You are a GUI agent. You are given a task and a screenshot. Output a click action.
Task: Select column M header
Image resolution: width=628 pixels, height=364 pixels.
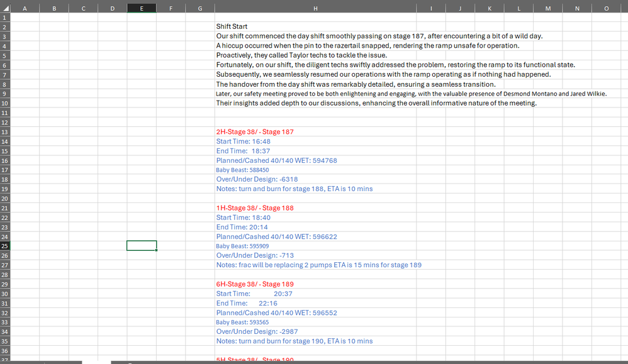click(x=548, y=8)
